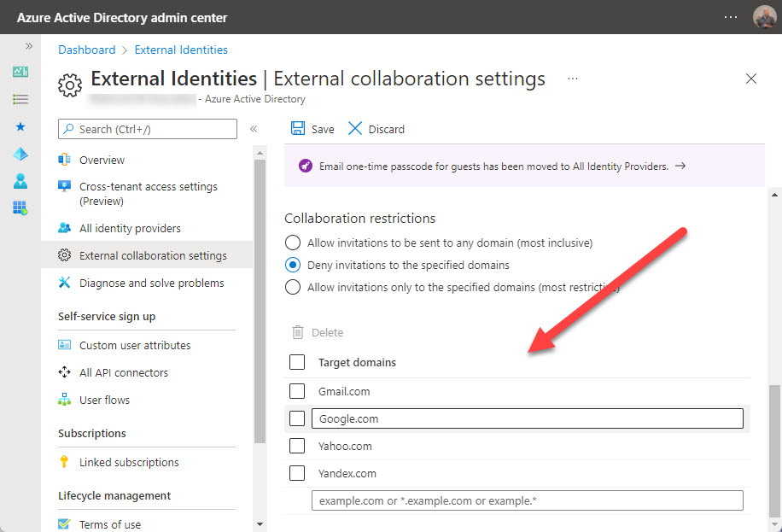Open Linked subscriptions link

[129, 462]
